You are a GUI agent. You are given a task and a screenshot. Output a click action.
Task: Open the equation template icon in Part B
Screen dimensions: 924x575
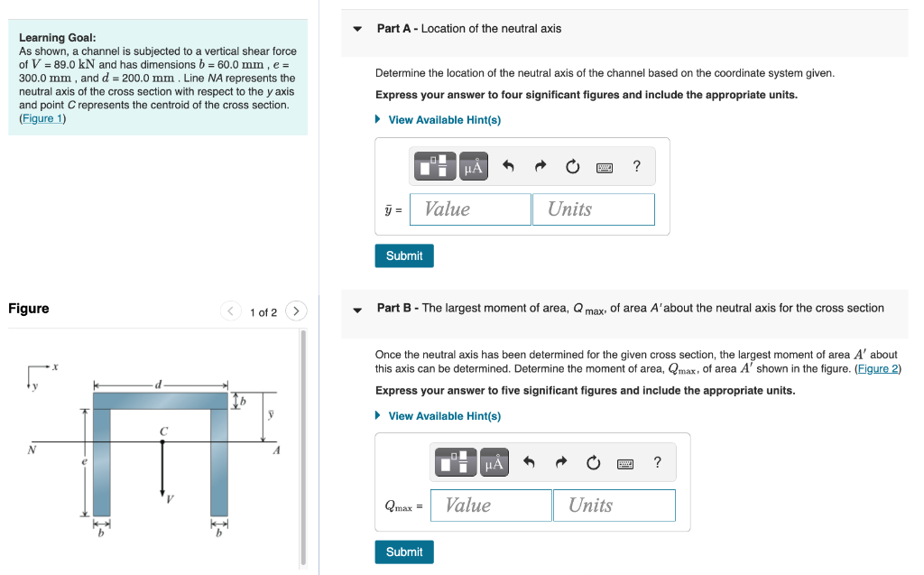(457, 462)
